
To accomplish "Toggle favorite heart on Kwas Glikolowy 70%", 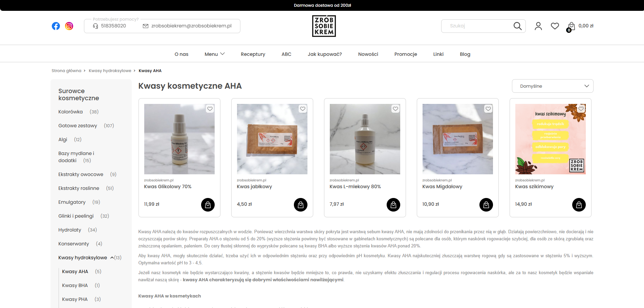I will click(210, 109).
